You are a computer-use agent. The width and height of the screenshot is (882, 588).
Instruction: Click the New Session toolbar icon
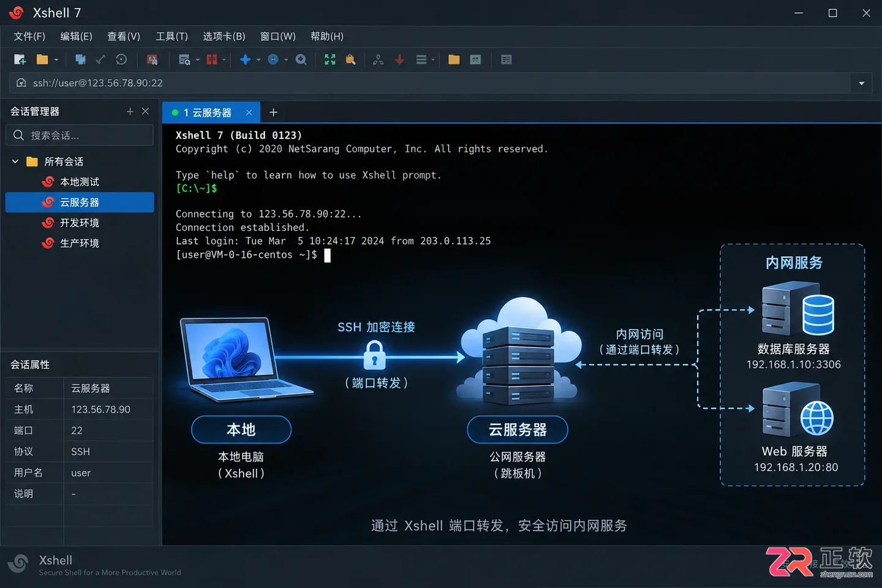pyautogui.click(x=20, y=59)
